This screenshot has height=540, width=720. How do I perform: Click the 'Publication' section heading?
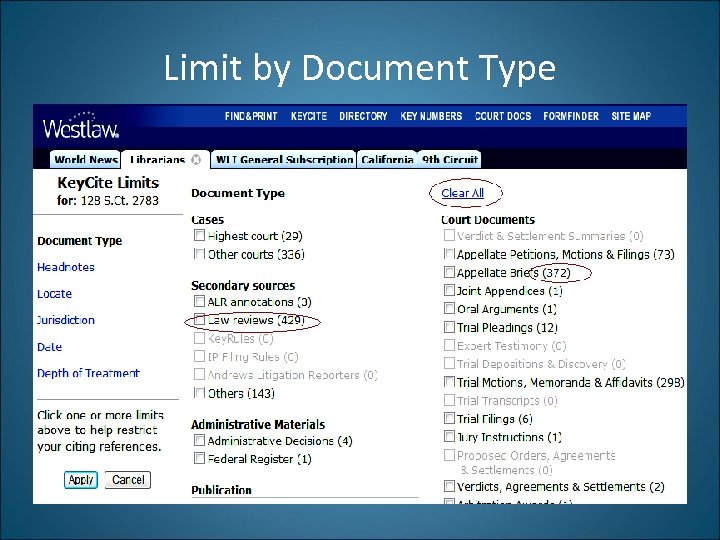[x=221, y=490]
